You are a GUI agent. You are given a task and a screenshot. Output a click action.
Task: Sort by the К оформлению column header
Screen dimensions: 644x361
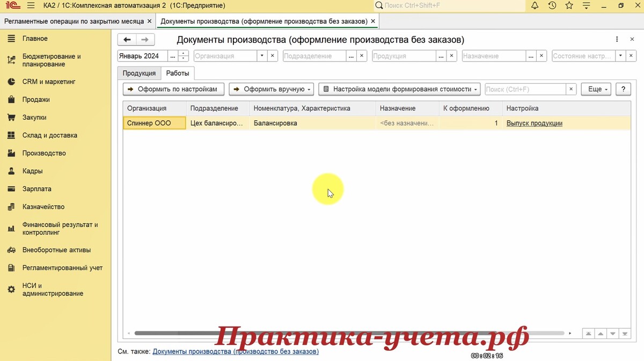point(471,109)
